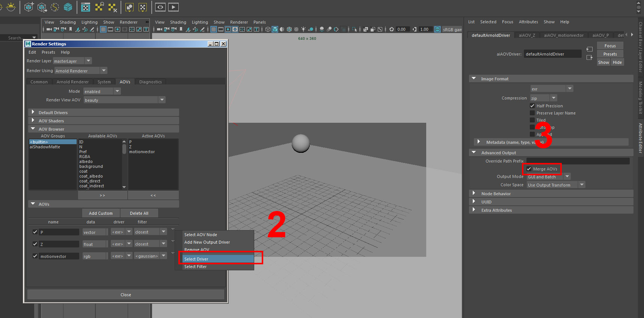The image size is (644, 318).
Task: Click the output connection icon beside aiAOVDriver
Action: (590, 57)
